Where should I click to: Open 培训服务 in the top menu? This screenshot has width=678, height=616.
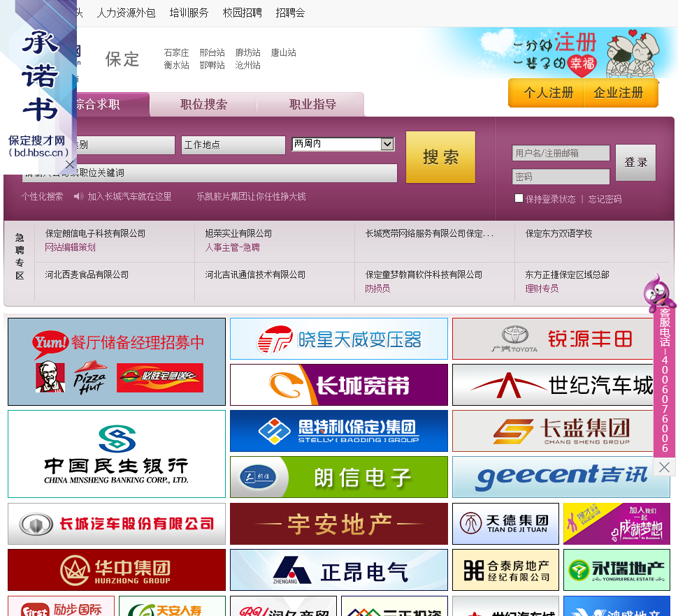pyautogui.click(x=189, y=13)
